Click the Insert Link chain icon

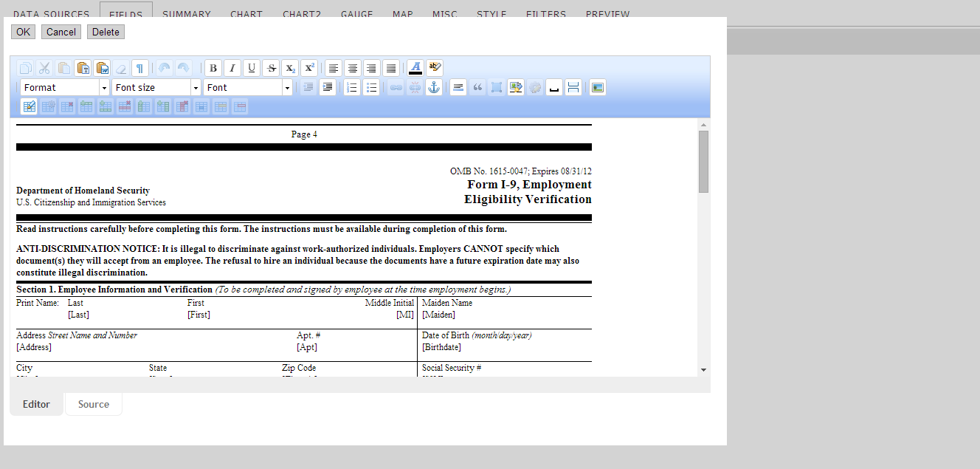396,87
